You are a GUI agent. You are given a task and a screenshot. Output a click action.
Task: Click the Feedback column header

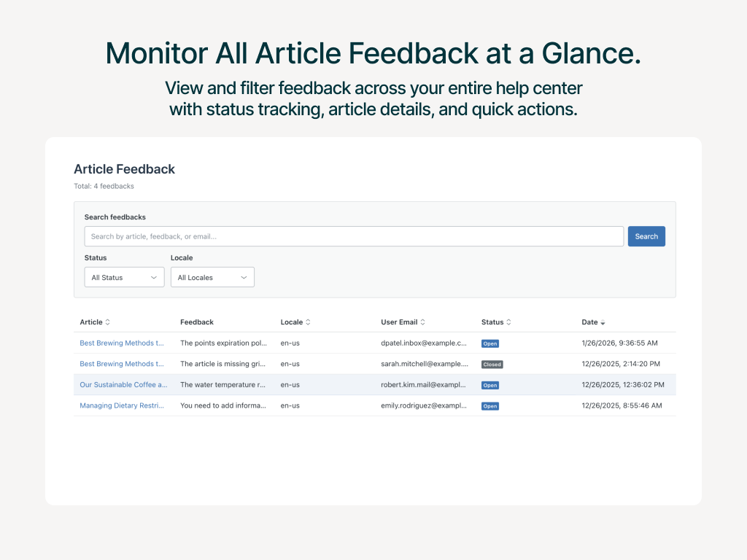tap(197, 322)
